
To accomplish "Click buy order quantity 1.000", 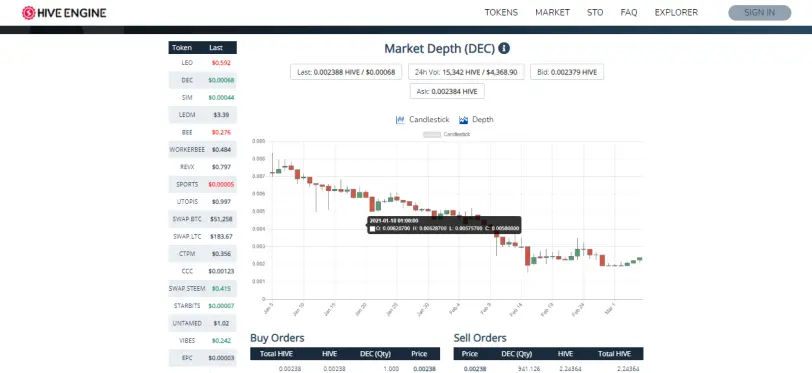I will pyautogui.click(x=392, y=369).
